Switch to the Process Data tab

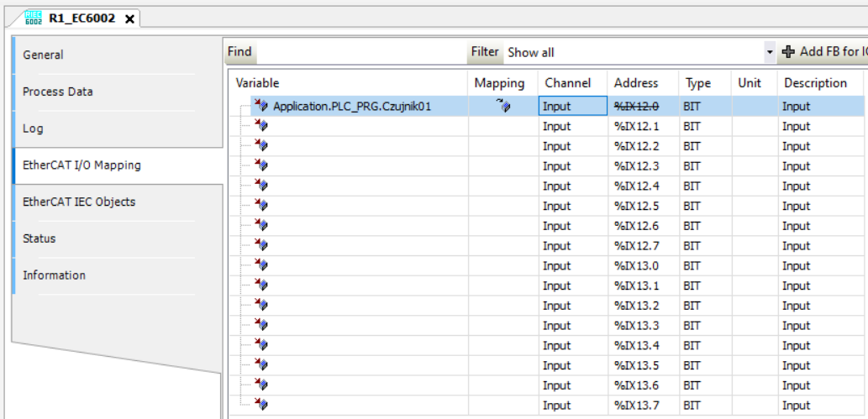tap(57, 92)
